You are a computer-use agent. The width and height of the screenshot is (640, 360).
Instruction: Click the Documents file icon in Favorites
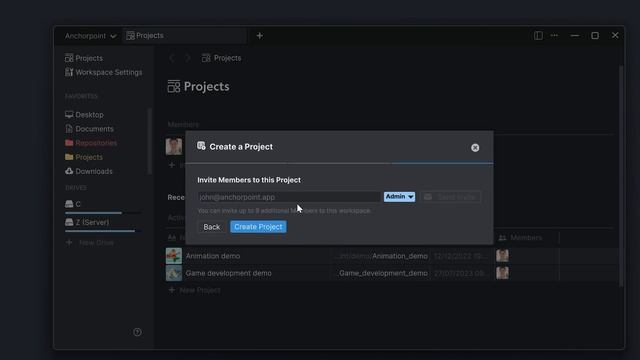[x=69, y=129]
